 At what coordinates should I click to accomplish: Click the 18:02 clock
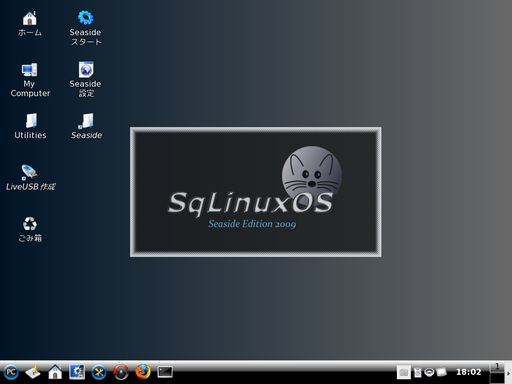pos(469,372)
